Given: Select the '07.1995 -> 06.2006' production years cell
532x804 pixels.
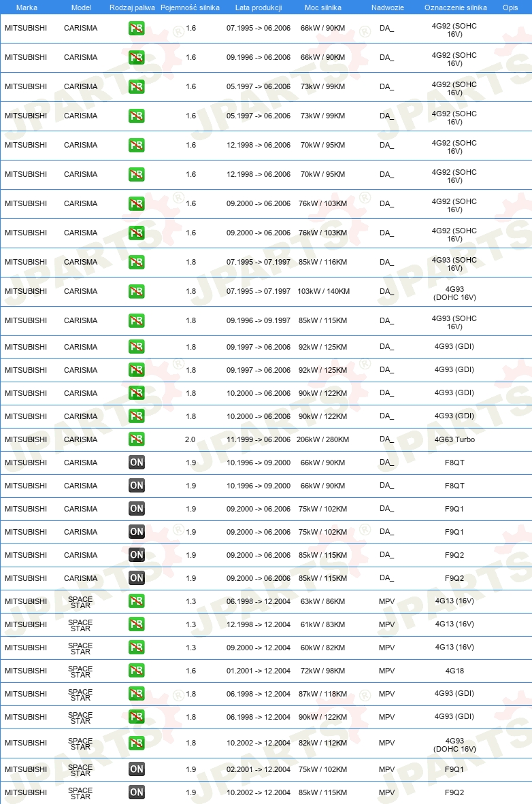Looking at the screenshot, I should point(259,28).
